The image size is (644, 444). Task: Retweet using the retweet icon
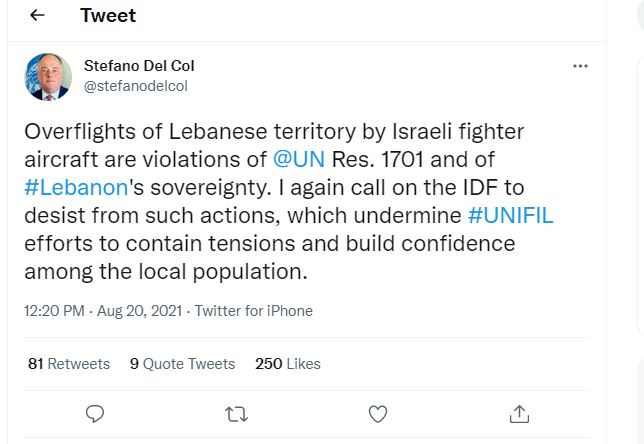click(237, 413)
